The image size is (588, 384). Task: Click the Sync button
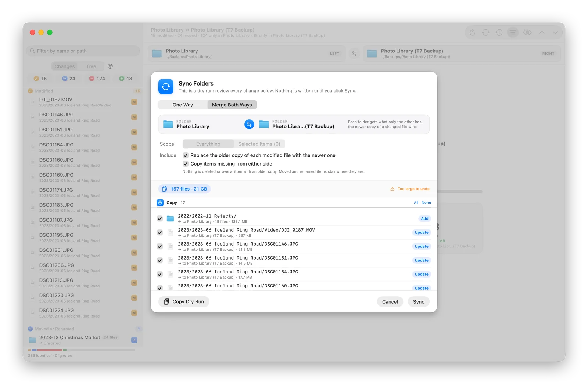click(419, 302)
